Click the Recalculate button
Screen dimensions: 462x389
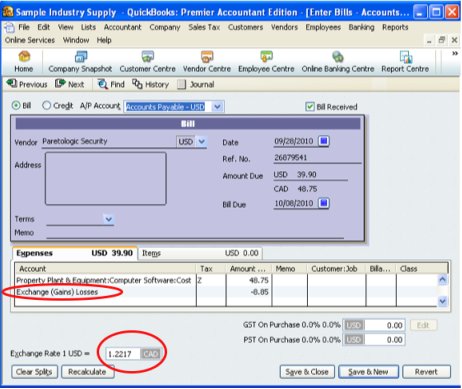click(x=87, y=372)
